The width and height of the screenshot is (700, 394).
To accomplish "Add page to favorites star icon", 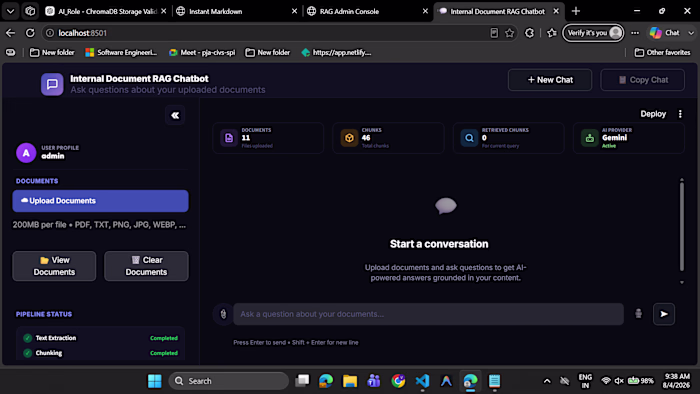I will [509, 33].
